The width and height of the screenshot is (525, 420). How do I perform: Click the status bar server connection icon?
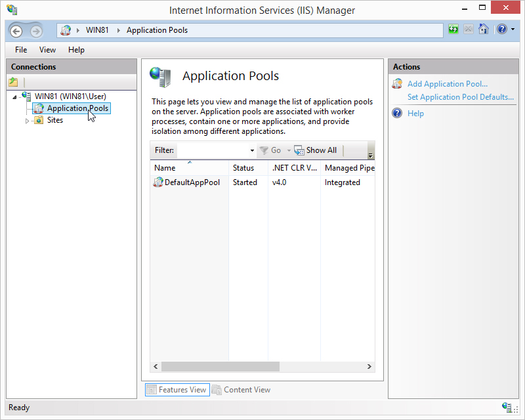507,407
